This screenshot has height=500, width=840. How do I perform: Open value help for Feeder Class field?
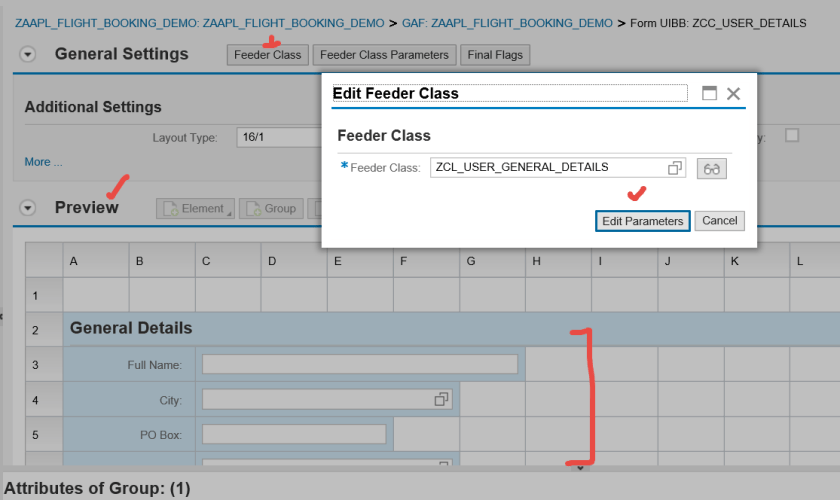675,168
